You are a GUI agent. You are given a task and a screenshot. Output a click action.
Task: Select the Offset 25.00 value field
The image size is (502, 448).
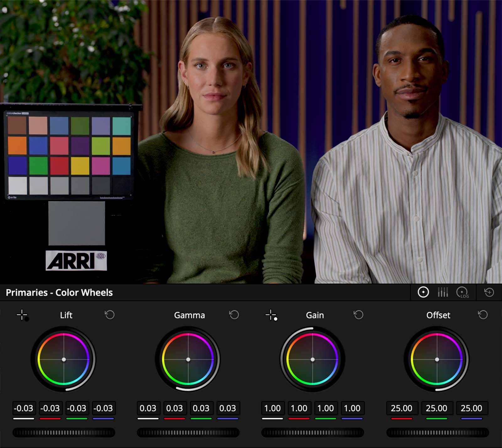click(402, 408)
